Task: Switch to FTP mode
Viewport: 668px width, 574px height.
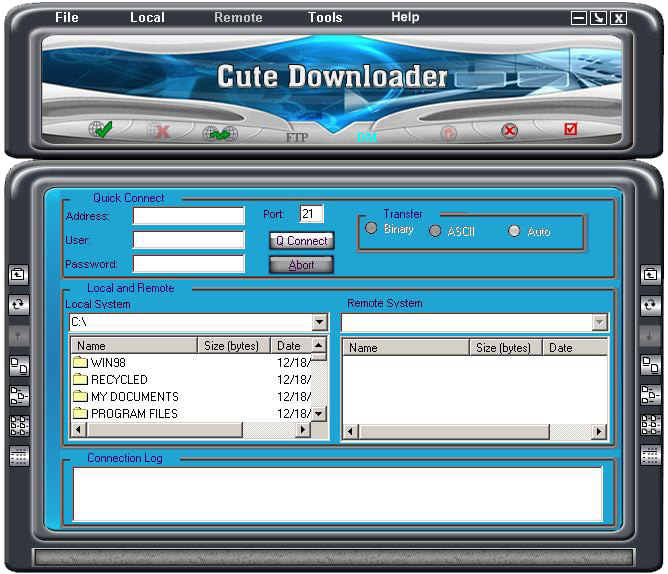Action: [297, 137]
